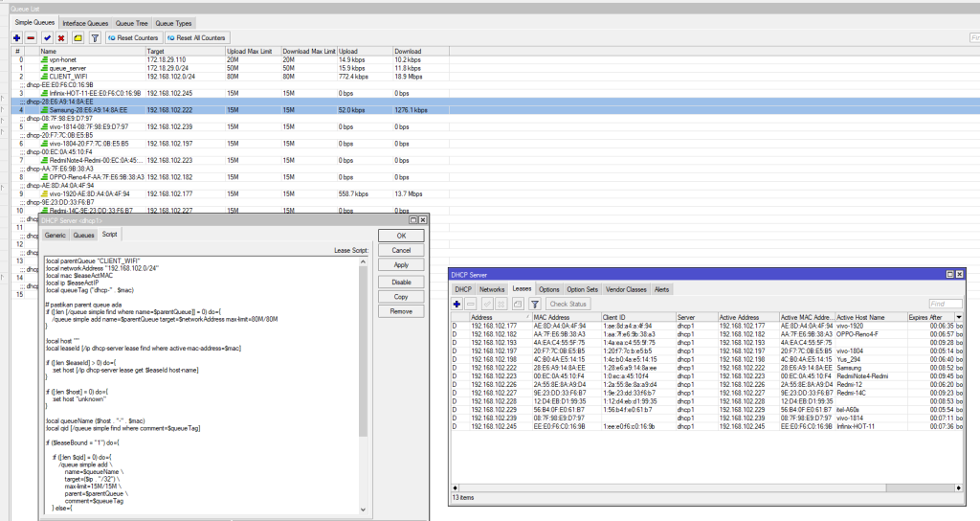Select the Simple Queues tab
This screenshot has width=980, height=521.
(x=35, y=23)
